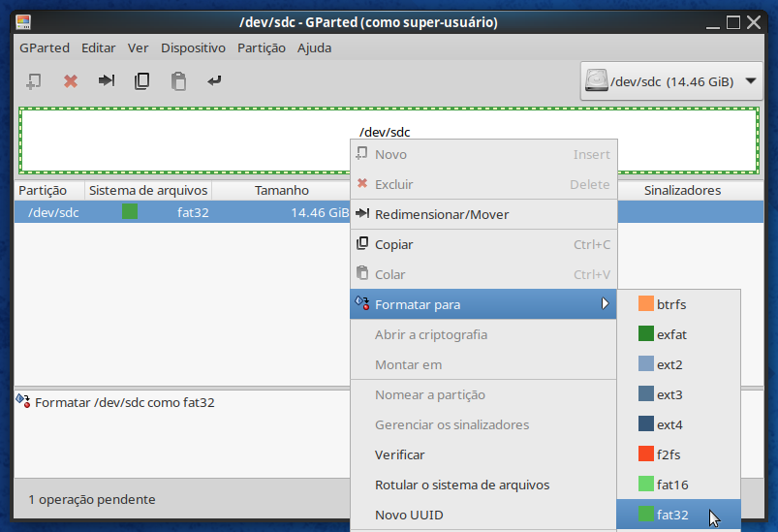Choose Redimensionar/Mover in context menu
778x532 pixels.
click(x=483, y=214)
